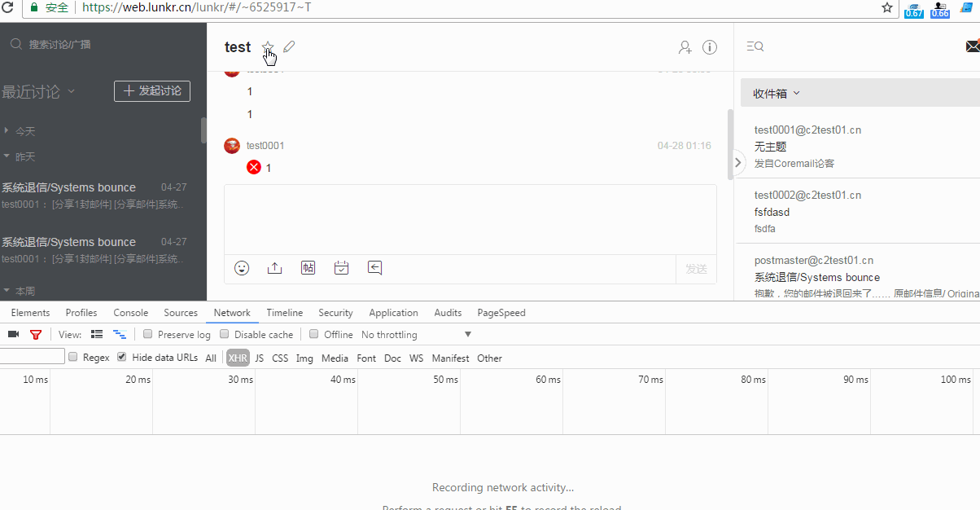Viewport: 980px width, 510px height.
Task: Filter by Manifest requests
Action: pos(450,358)
